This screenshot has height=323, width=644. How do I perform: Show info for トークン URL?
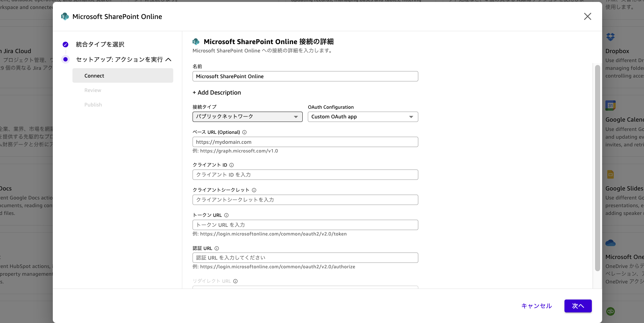tap(226, 215)
